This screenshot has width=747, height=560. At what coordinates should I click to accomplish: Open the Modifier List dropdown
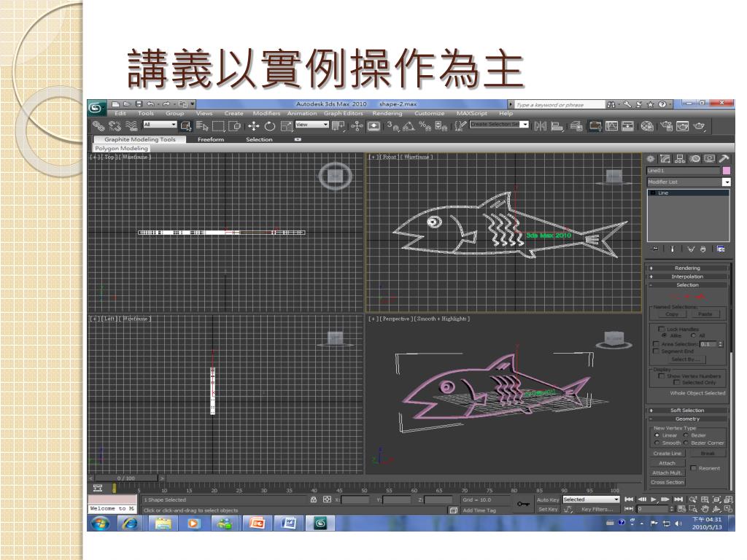coord(689,182)
